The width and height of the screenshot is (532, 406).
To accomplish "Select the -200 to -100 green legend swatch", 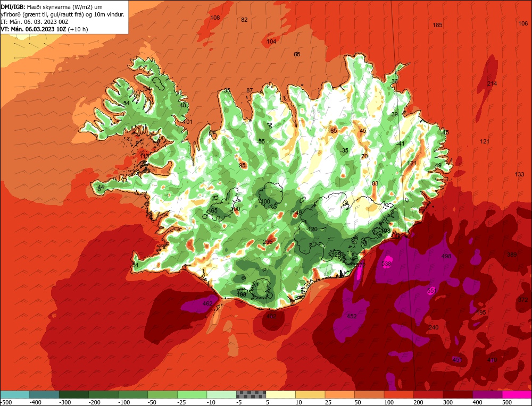I will coord(104,394).
